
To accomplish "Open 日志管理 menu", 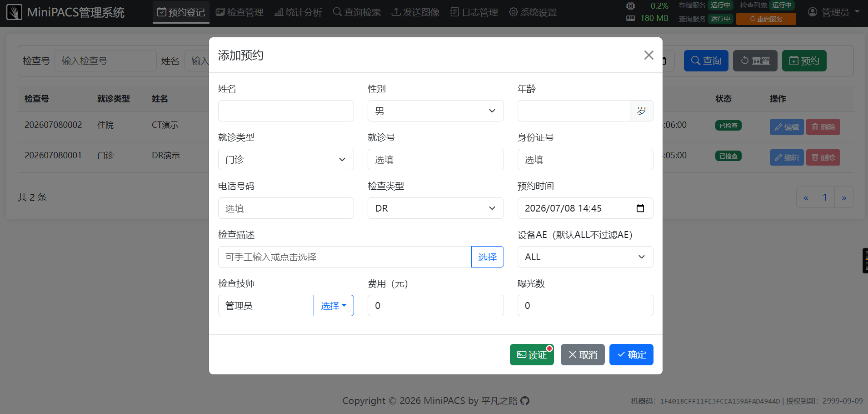I will click(x=474, y=12).
